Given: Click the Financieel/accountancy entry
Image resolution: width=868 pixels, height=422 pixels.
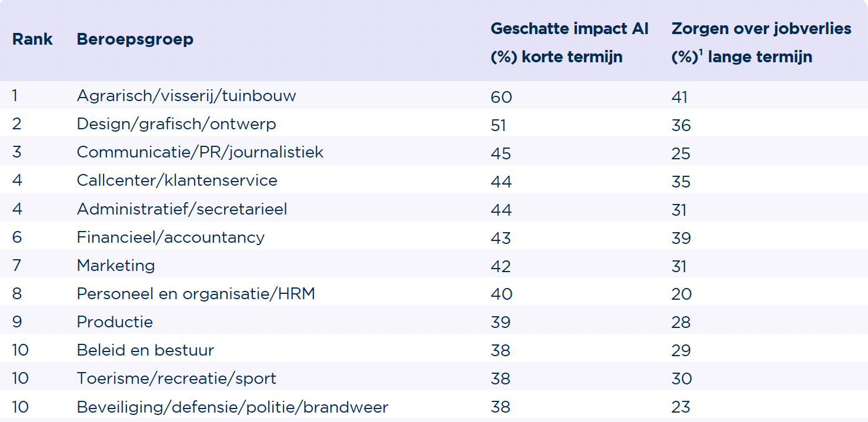Looking at the screenshot, I should tap(171, 237).
